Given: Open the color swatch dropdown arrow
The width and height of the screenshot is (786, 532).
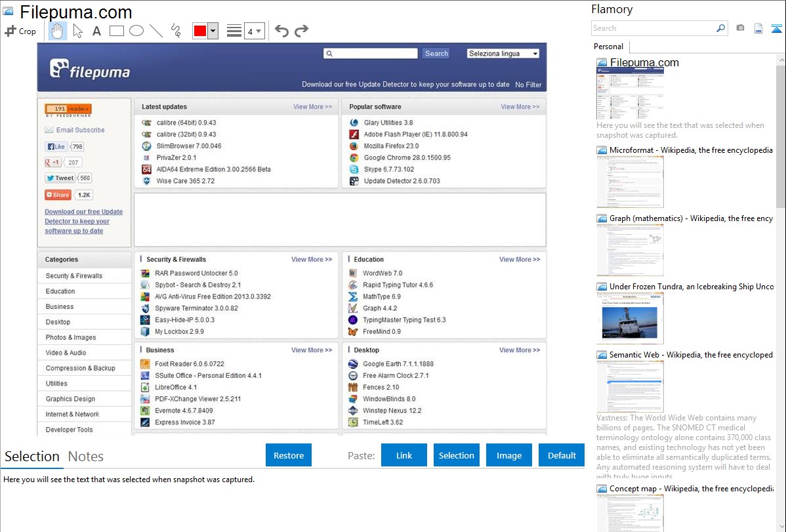Looking at the screenshot, I should [x=213, y=31].
